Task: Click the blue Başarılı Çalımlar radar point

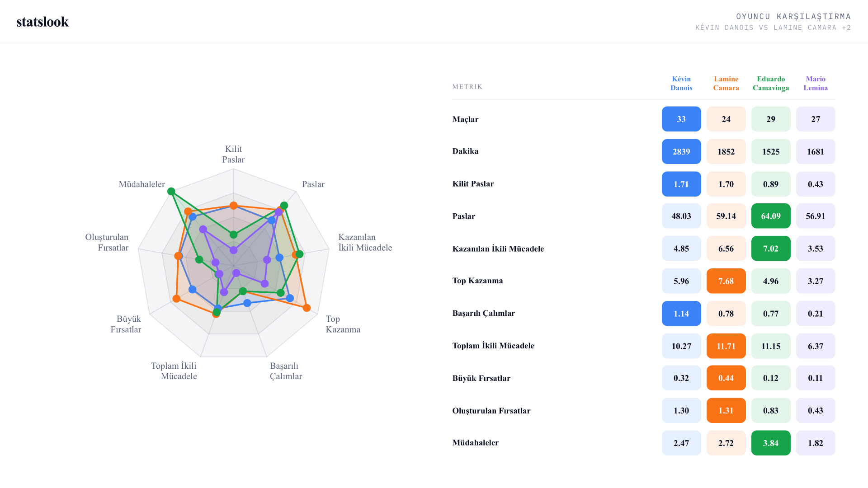Action: (247, 303)
